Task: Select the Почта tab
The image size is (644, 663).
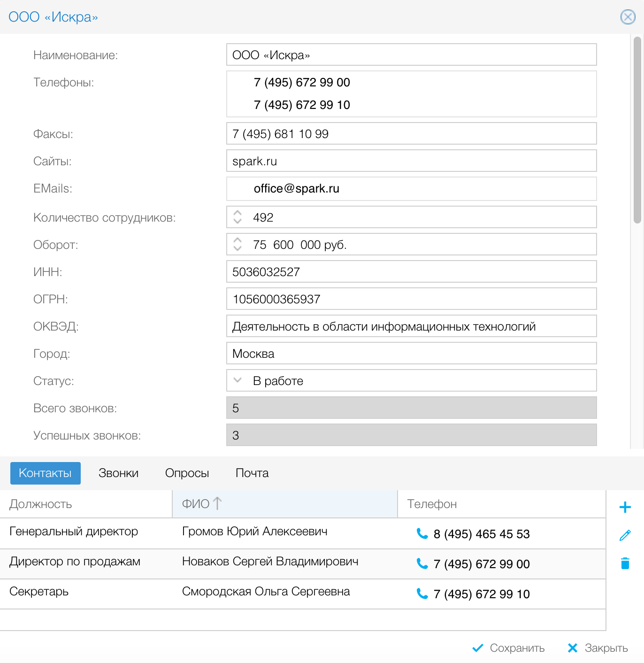Action: click(252, 473)
